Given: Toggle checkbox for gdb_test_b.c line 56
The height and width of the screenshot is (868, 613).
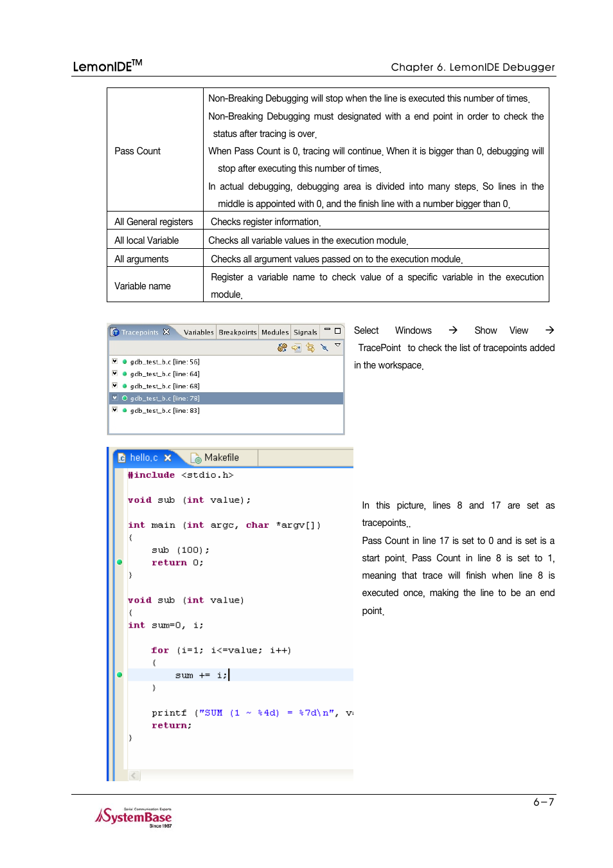Looking at the screenshot, I should click(x=115, y=361).
